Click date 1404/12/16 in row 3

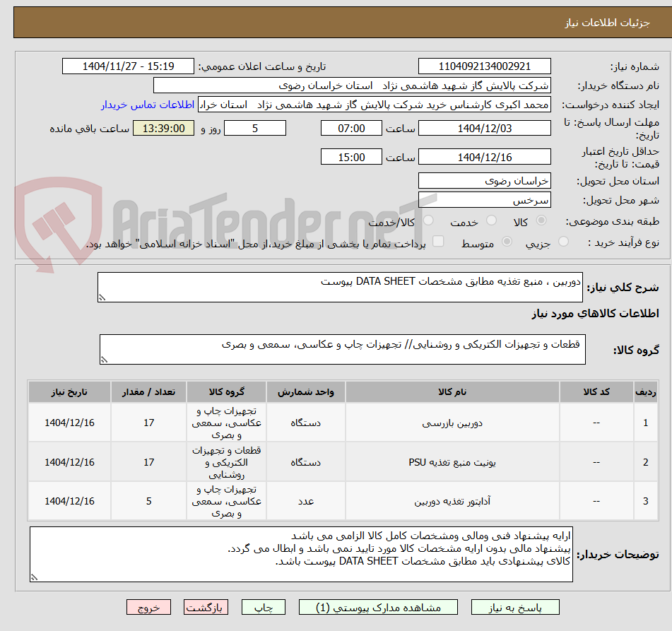tap(69, 501)
